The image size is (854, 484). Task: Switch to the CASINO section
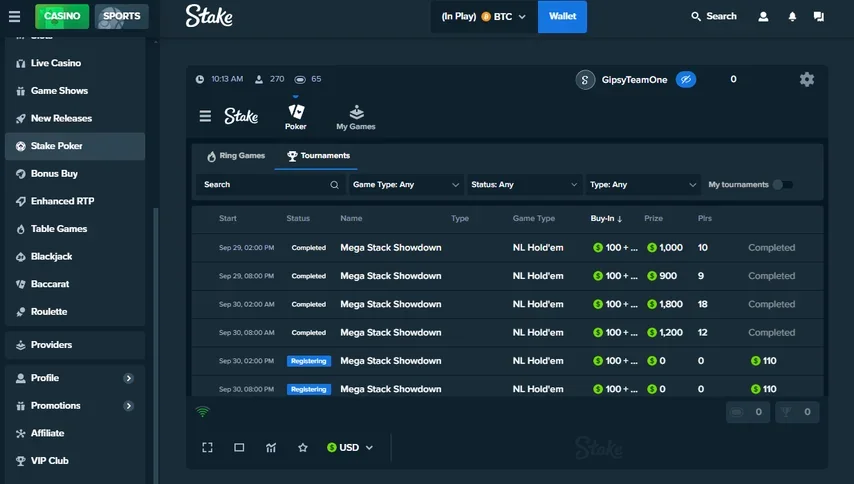pos(62,16)
